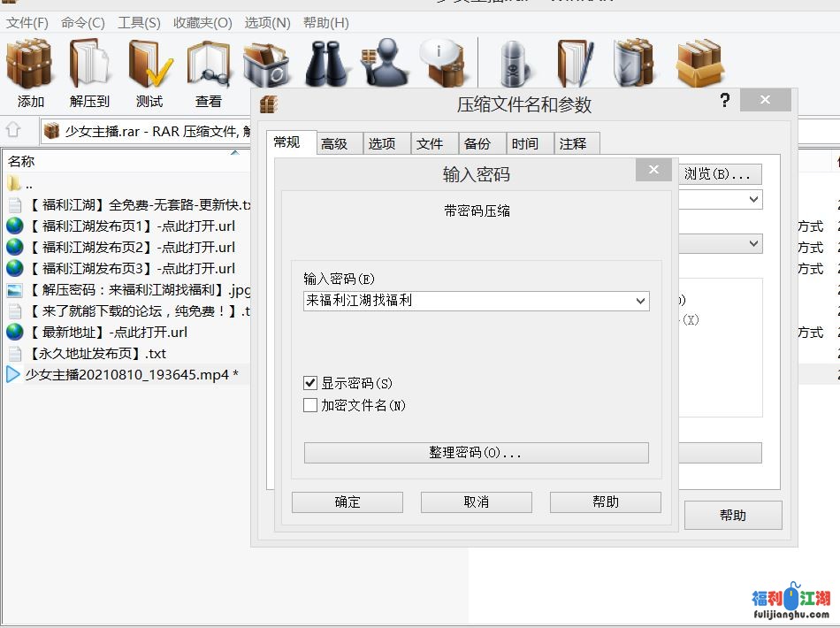Click the Wizard toolbar icon
This screenshot has height=628, width=840.
coord(386,64)
